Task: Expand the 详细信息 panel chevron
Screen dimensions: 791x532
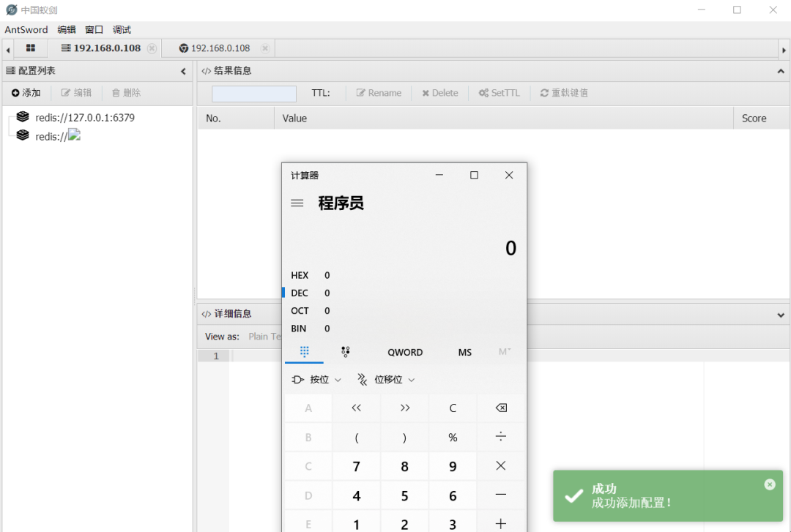Action: pyautogui.click(x=781, y=315)
